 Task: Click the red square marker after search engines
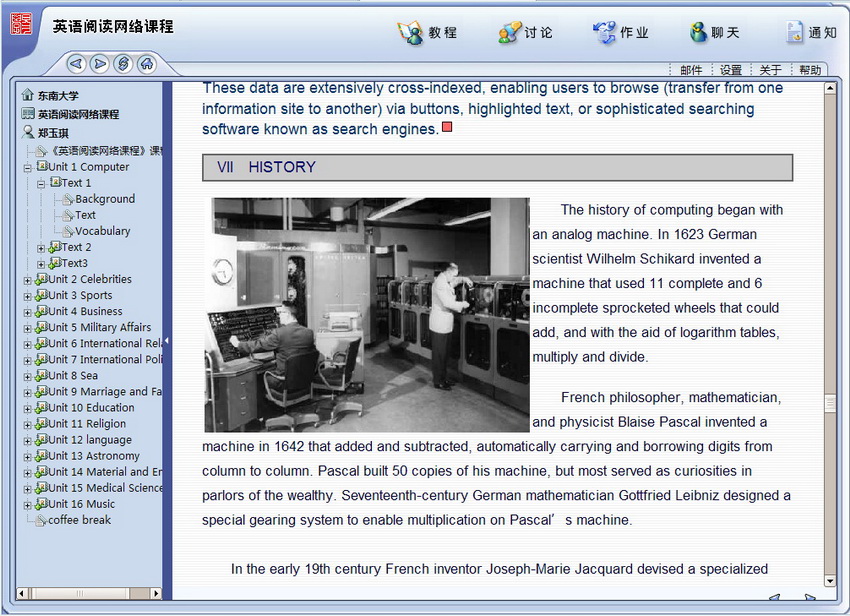[447, 127]
